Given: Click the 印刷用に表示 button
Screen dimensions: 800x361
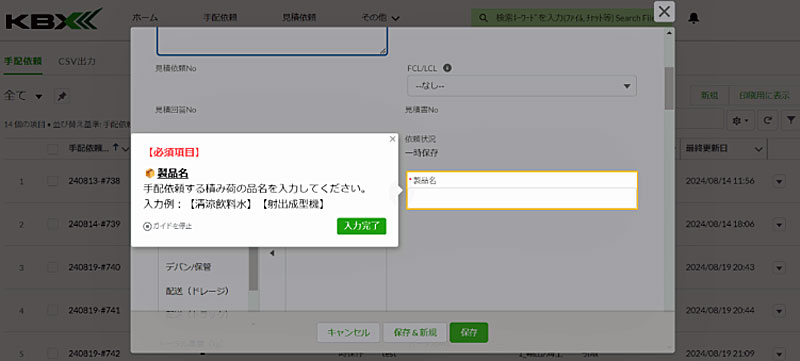Looking at the screenshot, I should click(764, 95).
